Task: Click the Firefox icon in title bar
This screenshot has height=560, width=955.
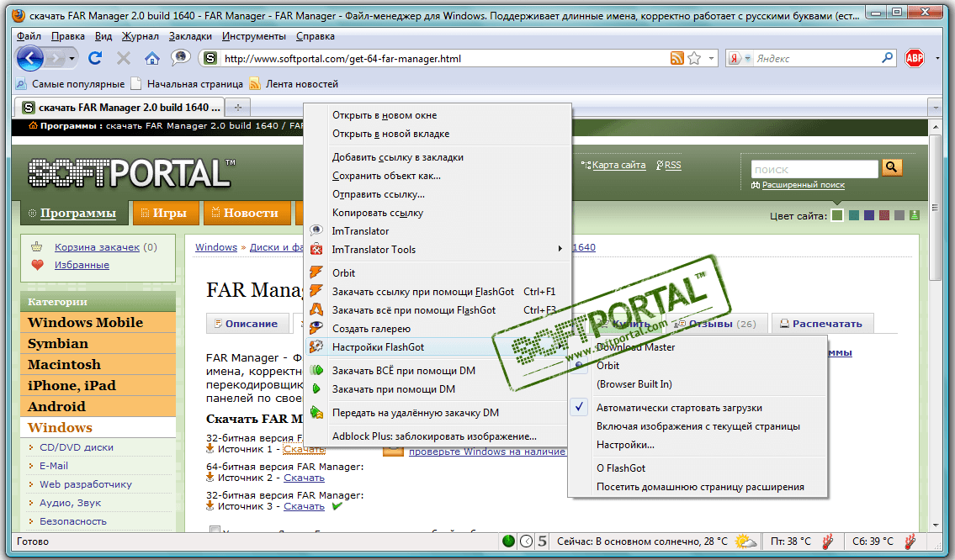Action: [x=19, y=16]
